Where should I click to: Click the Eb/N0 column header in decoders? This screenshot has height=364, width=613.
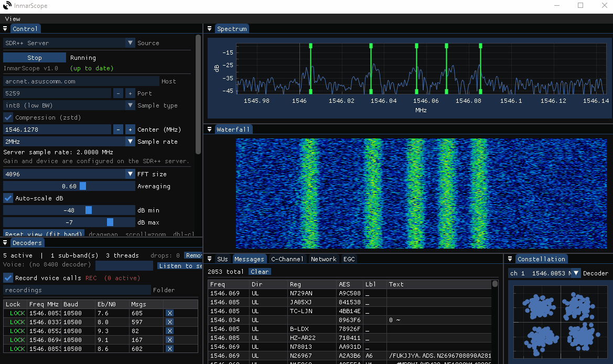pyautogui.click(x=112, y=304)
